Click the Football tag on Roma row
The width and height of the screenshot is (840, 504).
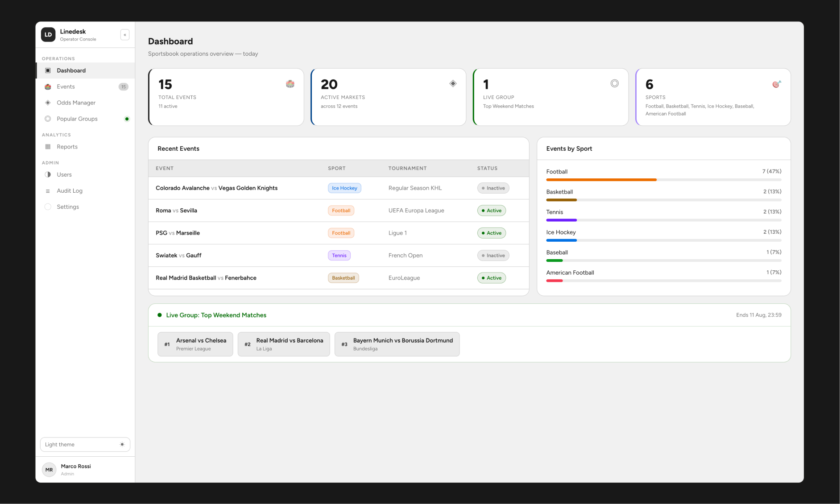click(341, 211)
